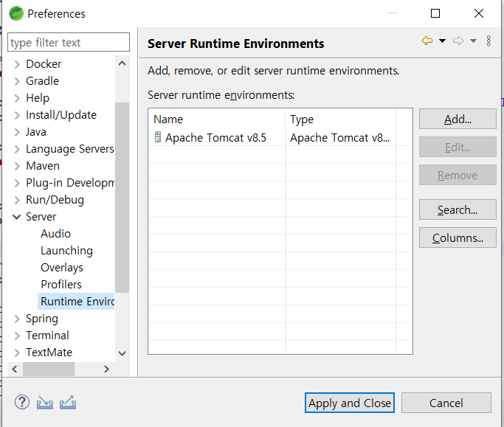This screenshot has height=427, width=504.
Task: Click the Type cell Apache Tomcat v8...
Action: click(339, 137)
